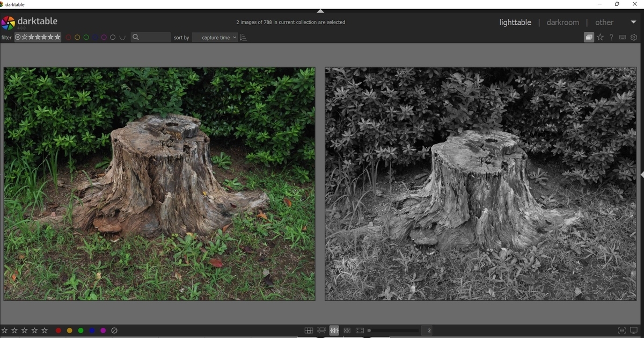Screen dimensions: 644x338
Task: Filter by green color label
Action: [86, 38]
